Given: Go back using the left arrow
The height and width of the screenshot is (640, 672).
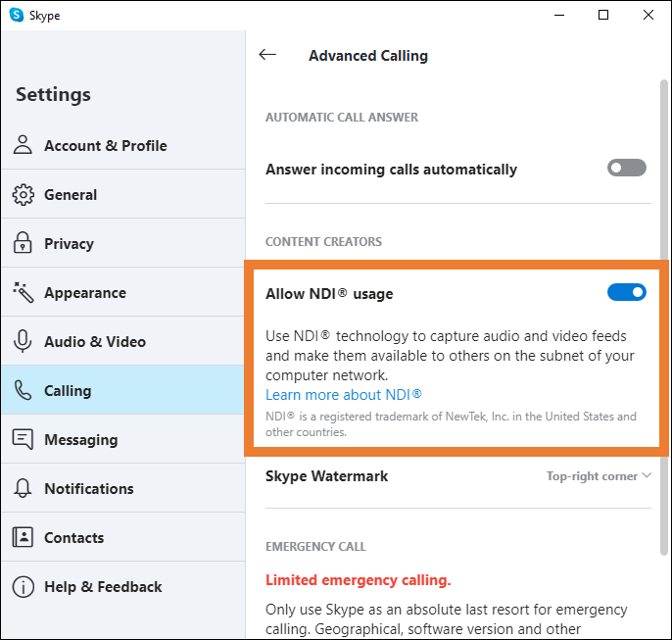Looking at the screenshot, I should coord(267,55).
